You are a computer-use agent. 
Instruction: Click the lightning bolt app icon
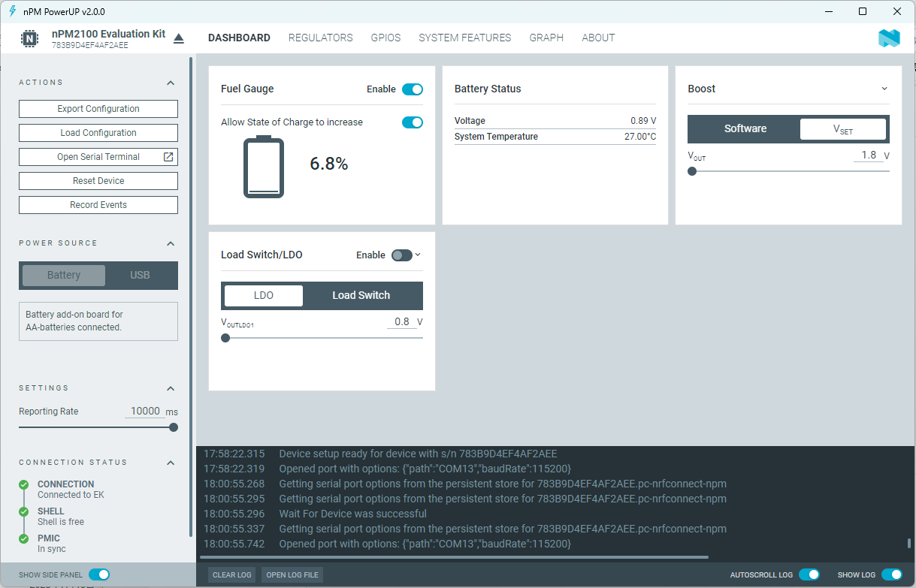[x=12, y=11]
